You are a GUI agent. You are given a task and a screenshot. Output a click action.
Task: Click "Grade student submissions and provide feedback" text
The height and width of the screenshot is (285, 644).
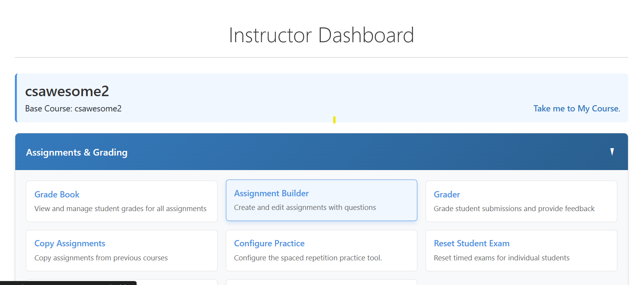[514, 209]
